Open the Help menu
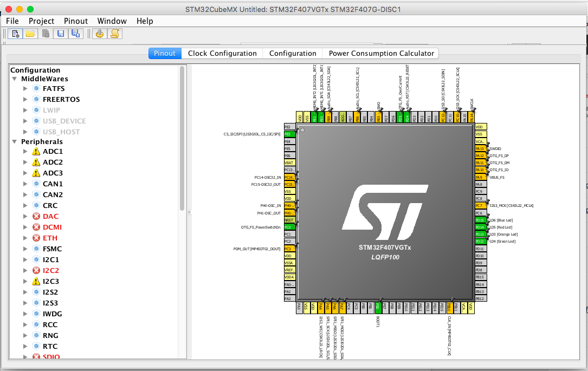Viewport: 588px width, 371px height. [145, 21]
